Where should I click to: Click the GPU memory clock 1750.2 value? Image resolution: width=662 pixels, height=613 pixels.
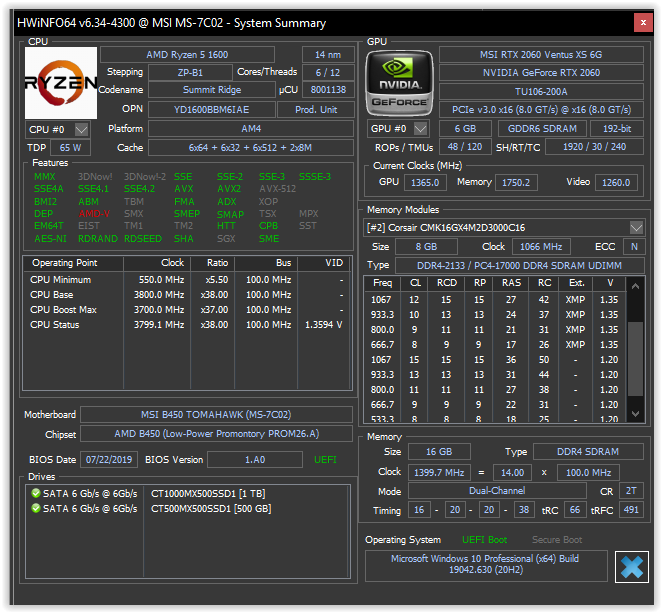(x=516, y=182)
